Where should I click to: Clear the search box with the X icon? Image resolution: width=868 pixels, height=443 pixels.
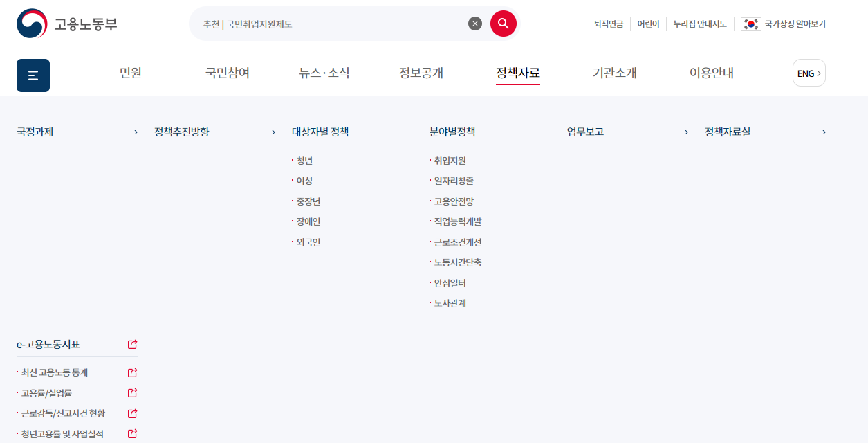tap(475, 24)
